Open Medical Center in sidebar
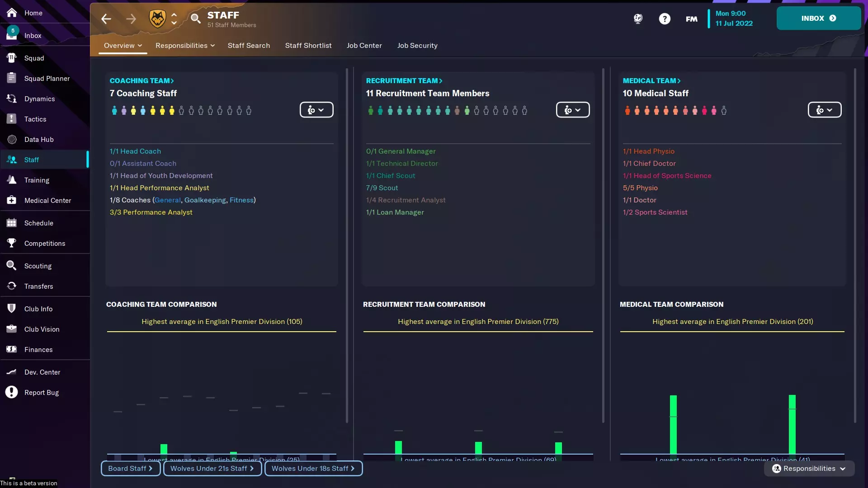Screen dimensions: 868x488 coord(47,201)
